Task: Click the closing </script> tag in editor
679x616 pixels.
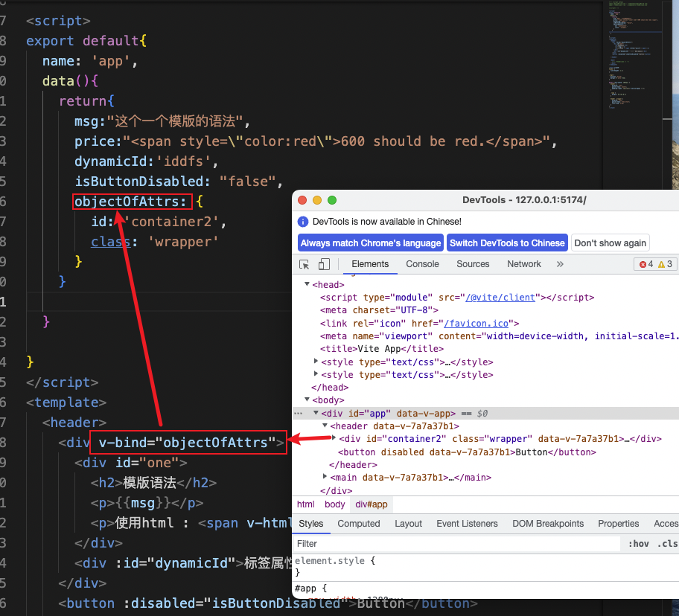Action: (63, 382)
